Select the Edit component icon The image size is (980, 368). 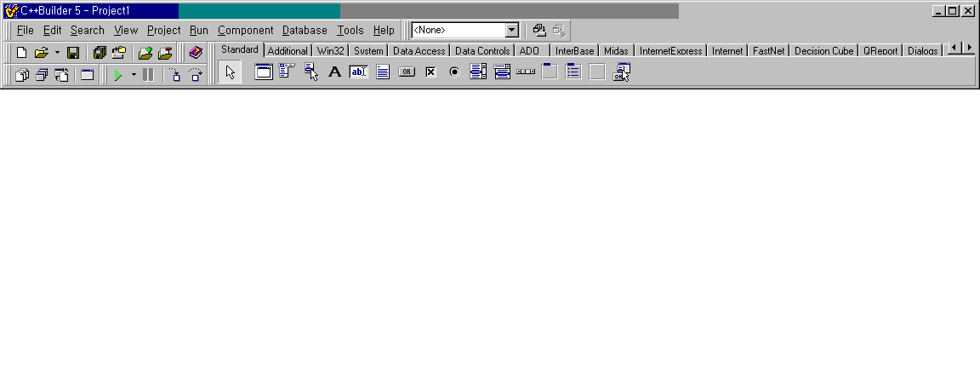[358, 72]
